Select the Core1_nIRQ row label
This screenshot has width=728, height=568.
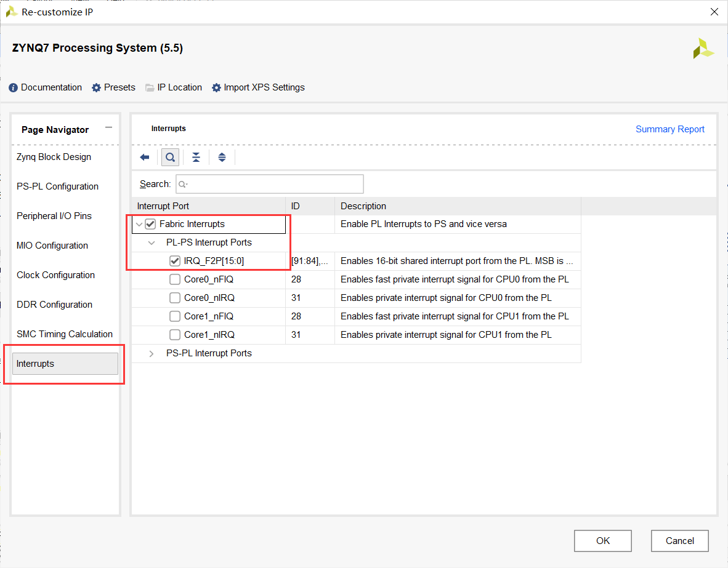click(x=209, y=335)
